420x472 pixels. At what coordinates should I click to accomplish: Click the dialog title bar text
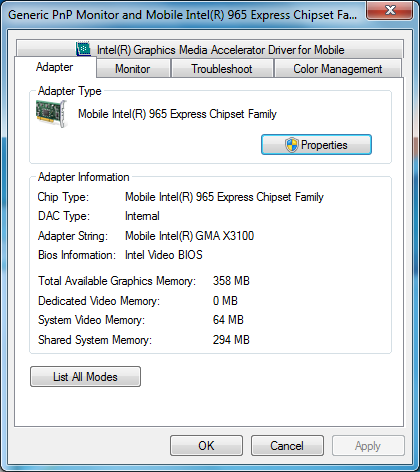[x=182, y=15]
